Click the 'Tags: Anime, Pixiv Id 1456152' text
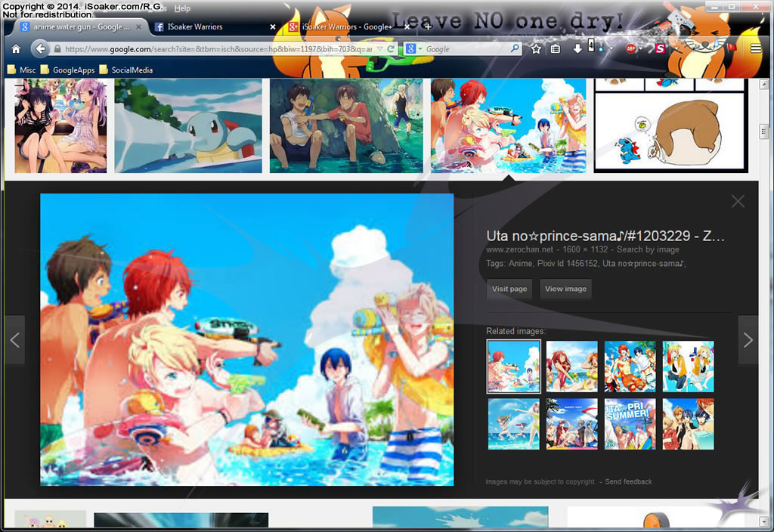Viewport: 774px width, 532px height. coord(542,264)
